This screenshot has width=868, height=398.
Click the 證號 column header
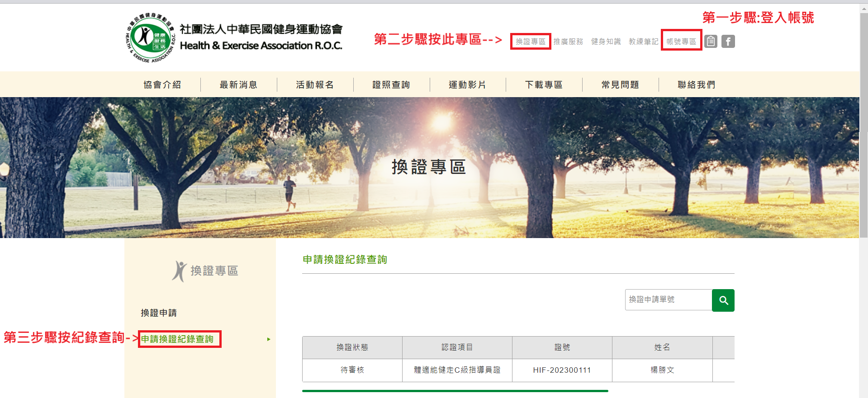point(562,347)
